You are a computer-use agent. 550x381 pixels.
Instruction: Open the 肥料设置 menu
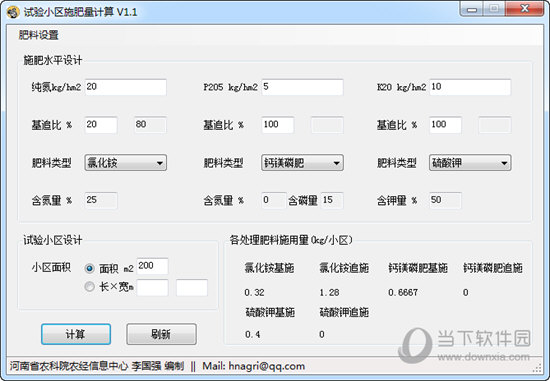(39, 35)
